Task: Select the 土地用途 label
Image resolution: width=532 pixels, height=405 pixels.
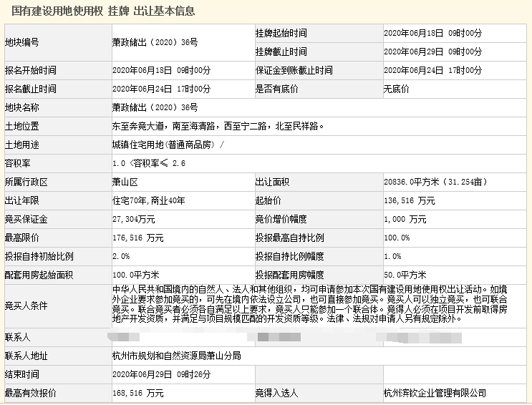Action: coord(22,145)
